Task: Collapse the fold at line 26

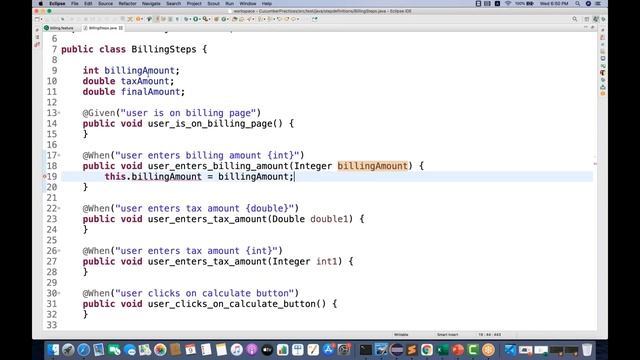Action: (59, 251)
